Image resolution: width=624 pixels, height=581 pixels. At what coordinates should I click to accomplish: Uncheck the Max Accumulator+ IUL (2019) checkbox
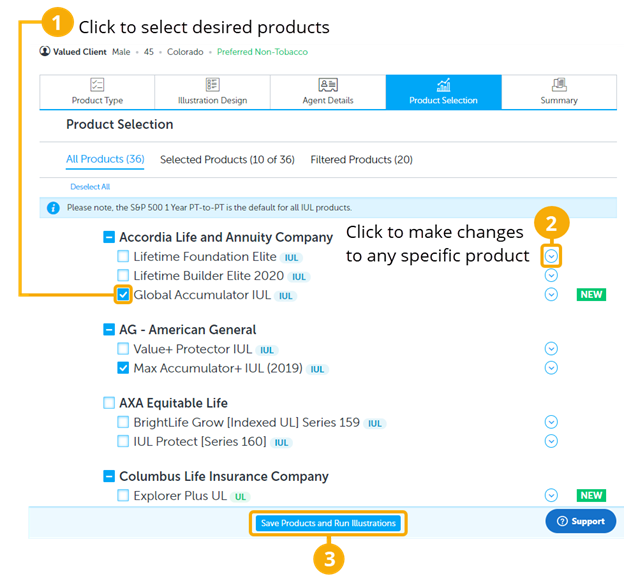123,368
